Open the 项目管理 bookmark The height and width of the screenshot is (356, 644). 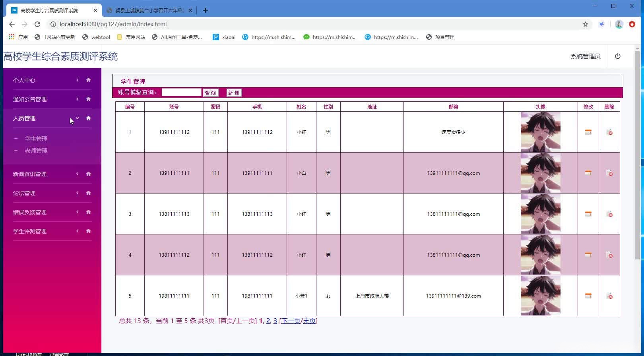(440, 37)
